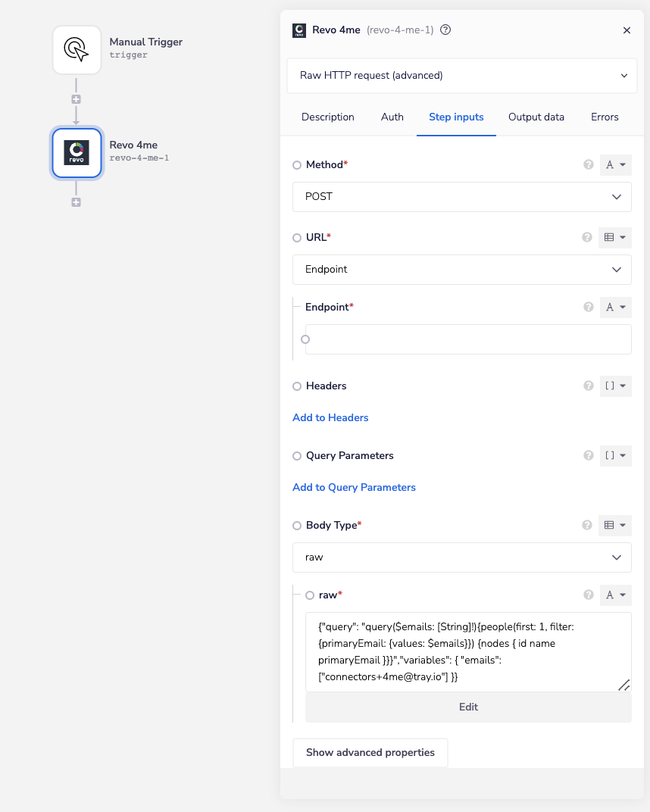
Task: Click the help icon for Headers field
Action: coord(588,386)
